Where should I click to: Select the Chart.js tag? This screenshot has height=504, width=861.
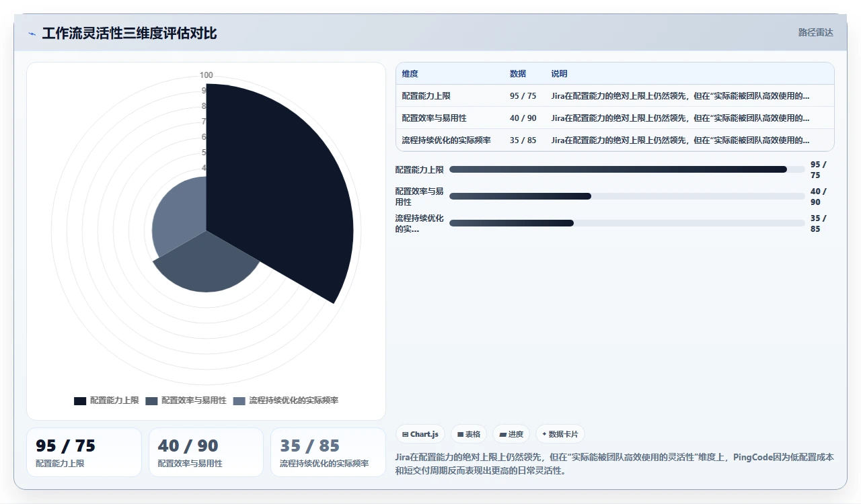[420, 434]
